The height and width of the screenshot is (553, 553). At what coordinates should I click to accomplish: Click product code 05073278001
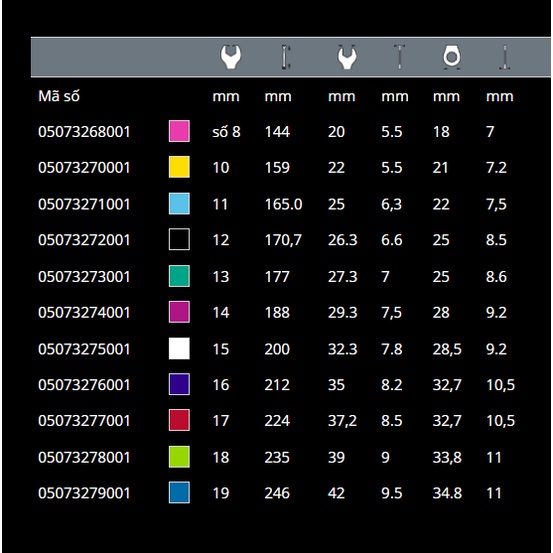(84, 457)
